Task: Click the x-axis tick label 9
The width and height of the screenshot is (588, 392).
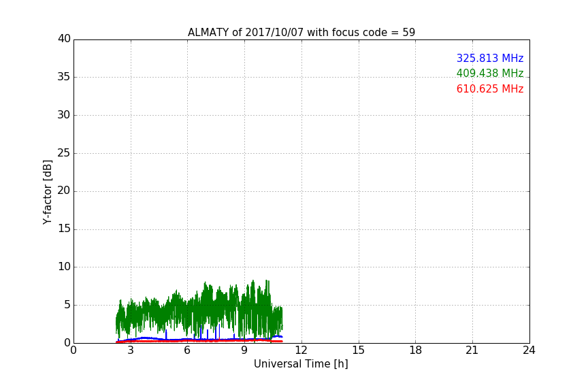Action: [244, 350]
